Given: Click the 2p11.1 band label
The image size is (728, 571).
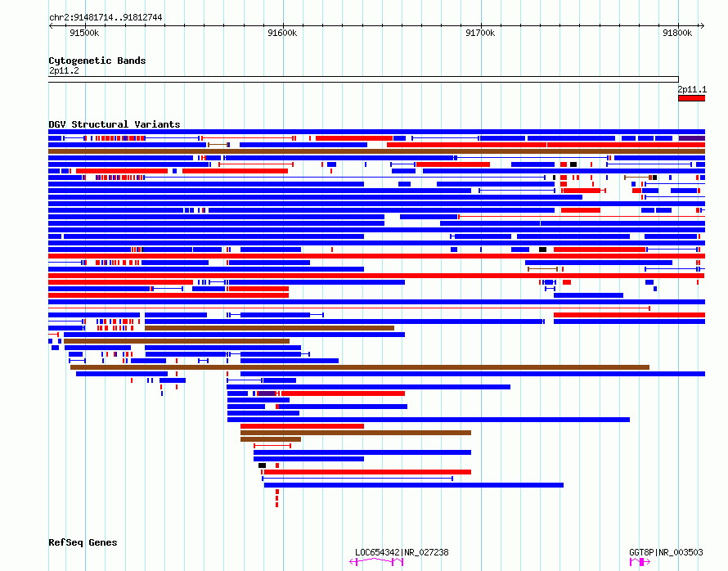Looking at the screenshot, I should [x=692, y=90].
